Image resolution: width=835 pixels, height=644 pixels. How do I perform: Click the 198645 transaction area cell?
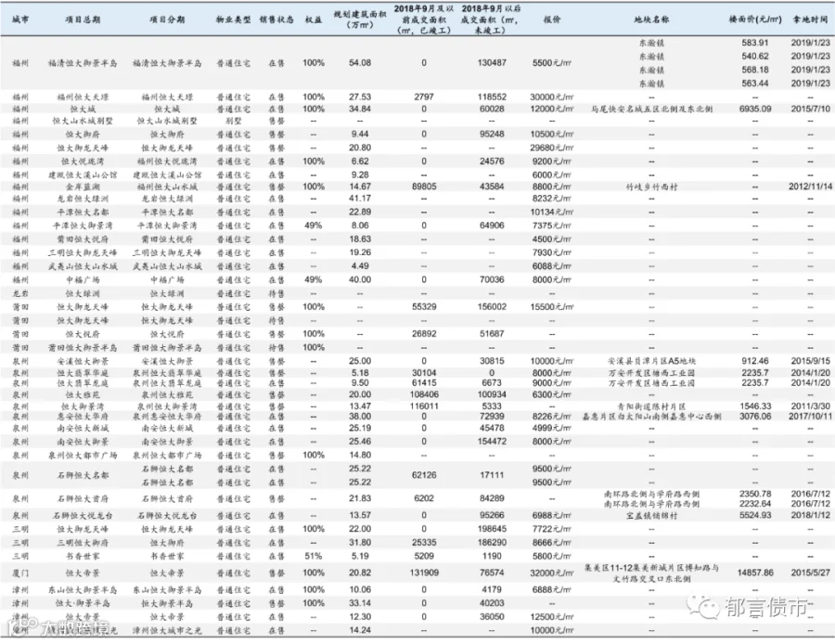coord(492,529)
